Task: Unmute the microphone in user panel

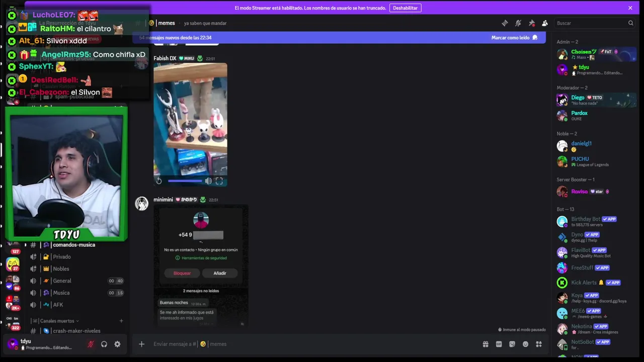Action: (x=91, y=344)
